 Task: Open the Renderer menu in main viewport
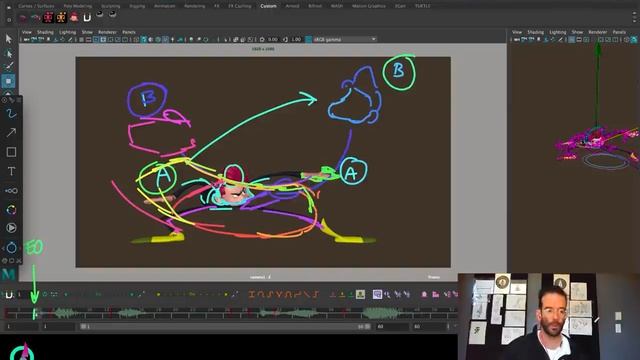[x=107, y=32]
